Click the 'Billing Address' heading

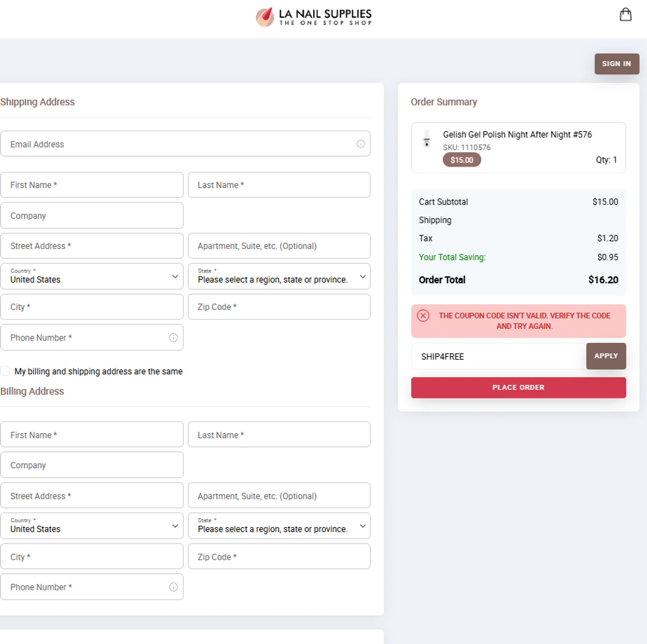32,391
